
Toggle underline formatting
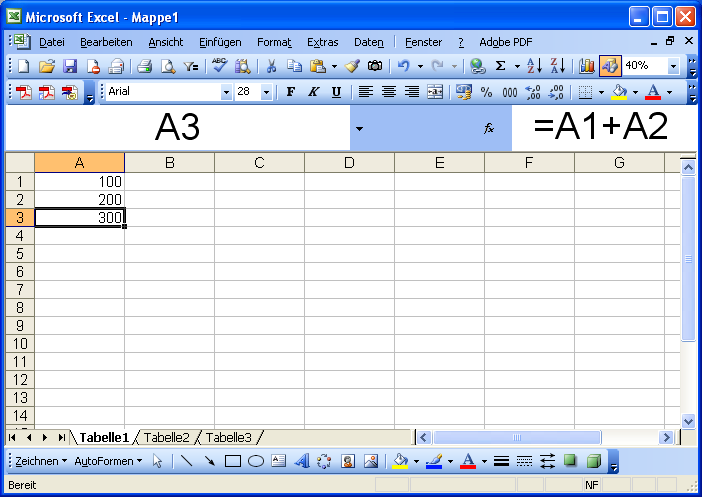[336, 92]
